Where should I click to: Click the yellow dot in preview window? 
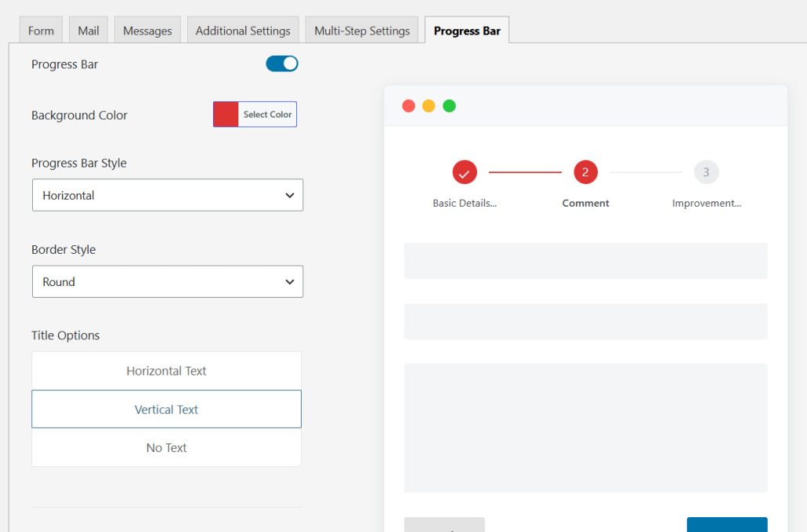(x=429, y=106)
